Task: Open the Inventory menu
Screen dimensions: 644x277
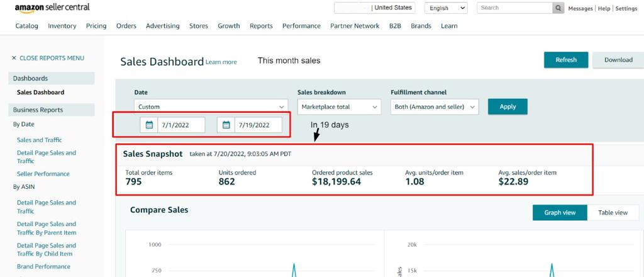Action: coord(62,26)
